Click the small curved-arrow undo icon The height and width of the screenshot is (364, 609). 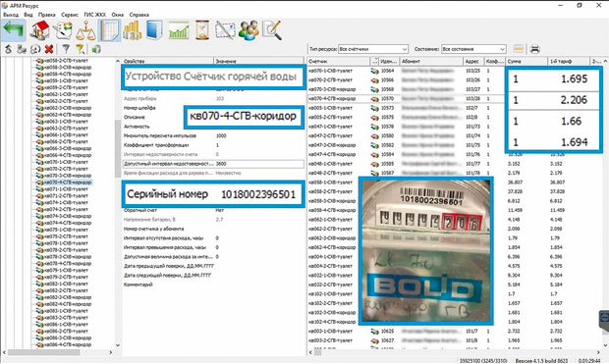[x=9, y=49]
